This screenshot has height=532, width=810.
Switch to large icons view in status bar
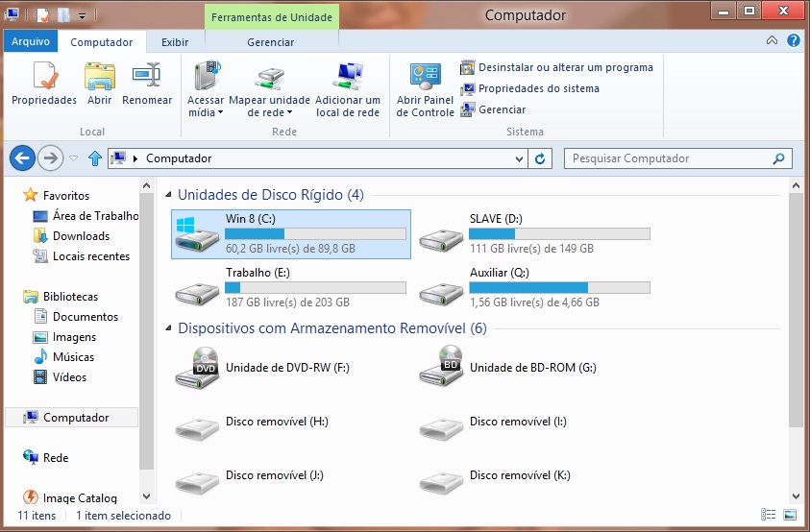click(x=789, y=516)
